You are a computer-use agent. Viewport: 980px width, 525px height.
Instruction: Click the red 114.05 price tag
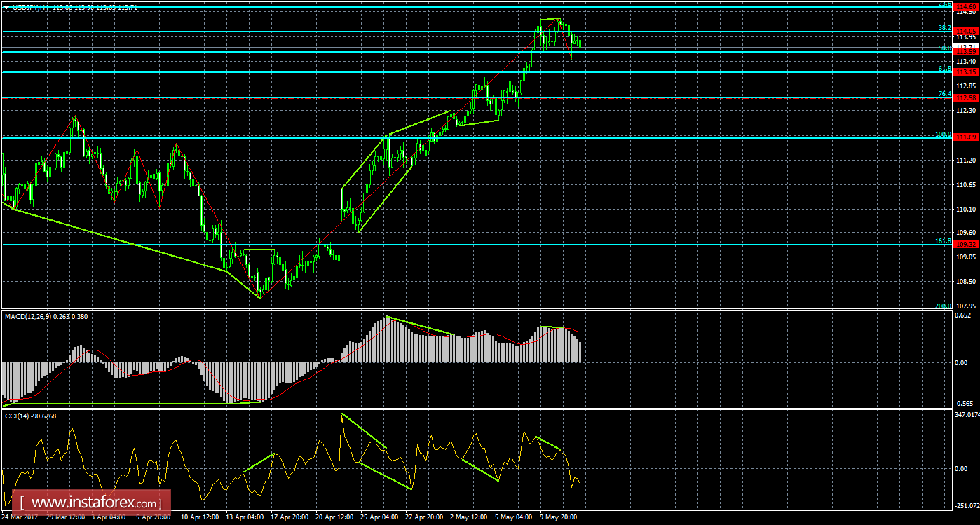point(967,31)
